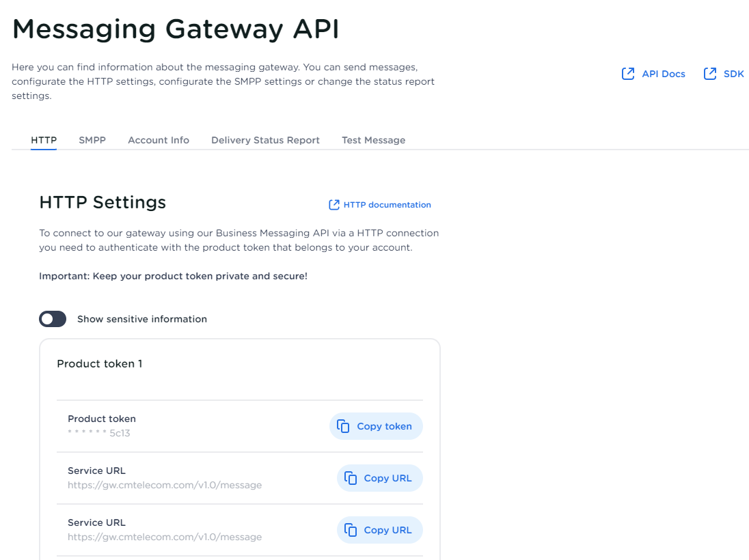Switch to the SMPP tab
749x560 pixels.
click(x=92, y=140)
